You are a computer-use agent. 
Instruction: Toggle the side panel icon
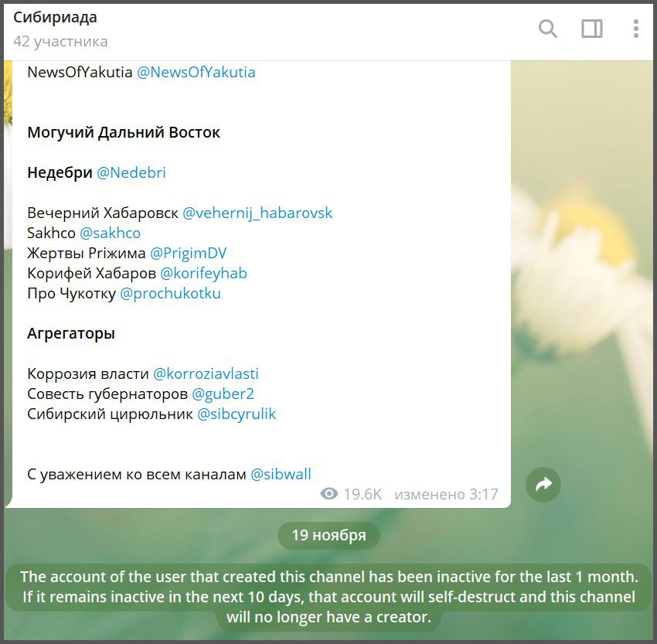coord(592,29)
